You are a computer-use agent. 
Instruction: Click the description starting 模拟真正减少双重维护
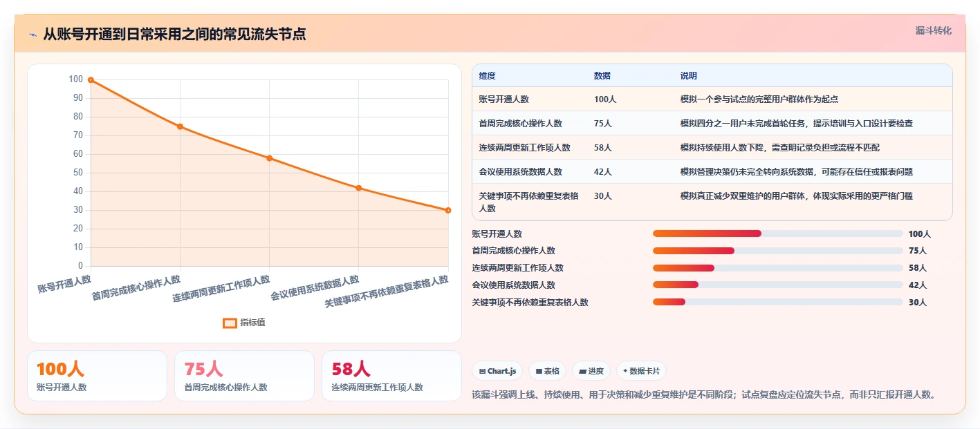(x=797, y=196)
